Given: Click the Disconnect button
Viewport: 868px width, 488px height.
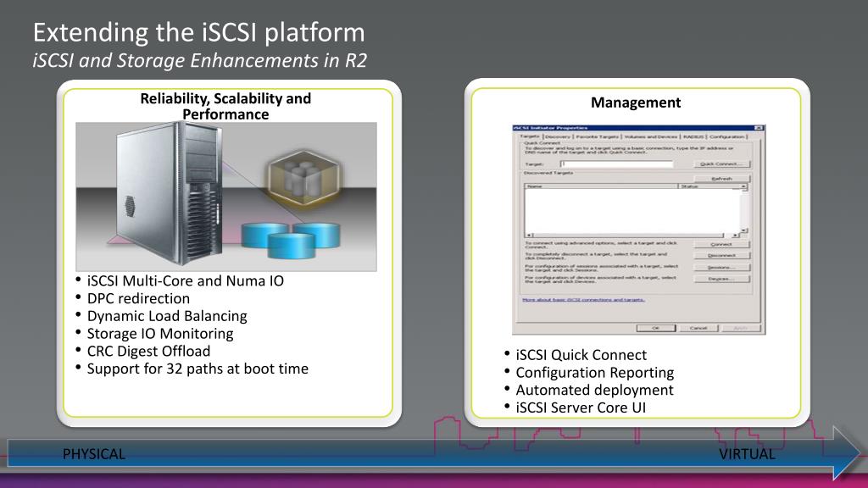Looking at the screenshot, I should [721, 256].
